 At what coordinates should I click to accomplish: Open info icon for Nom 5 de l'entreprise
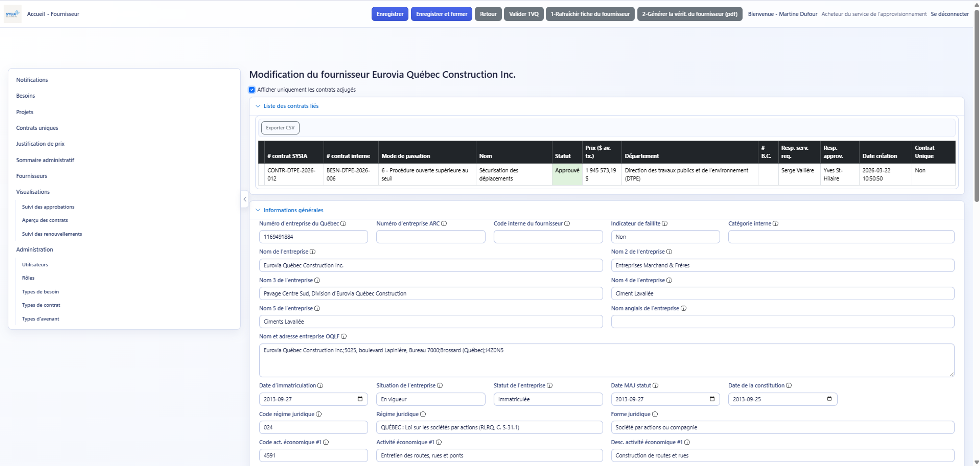coord(317,309)
